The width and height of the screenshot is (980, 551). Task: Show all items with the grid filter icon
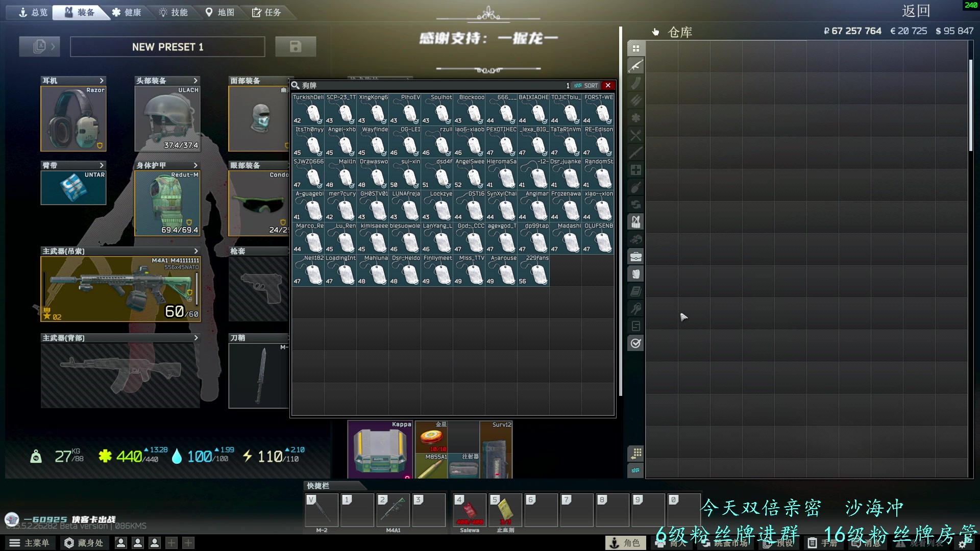click(x=635, y=48)
